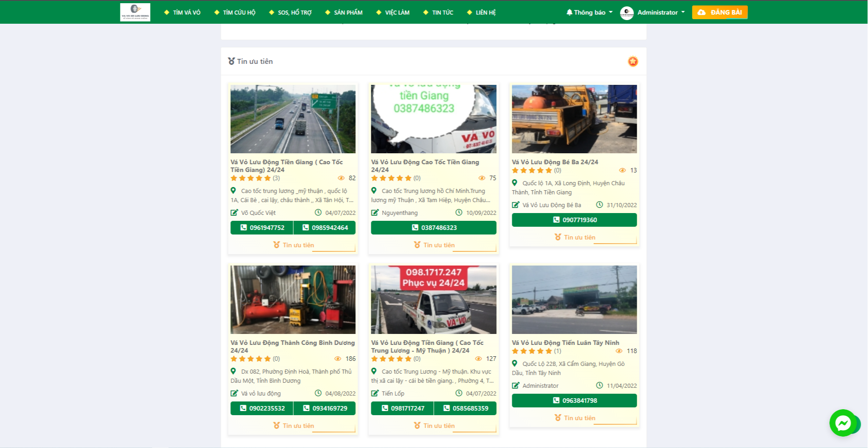Click the site logo in navbar
The height and width of the screenshot is (448, 868).
point(135,12)
